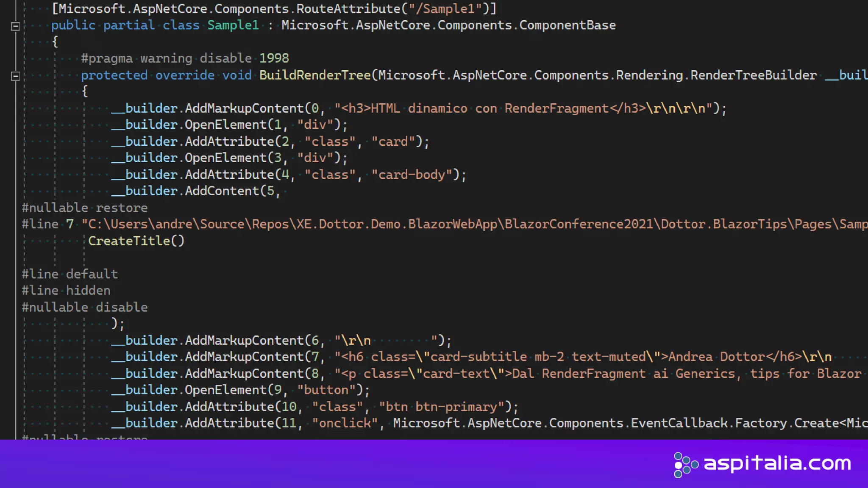Image resolution: width=868 pixels, height=488 pixels.
Task: Collapse the Sample1 class outlining region
Action: (x=15, y=26)
